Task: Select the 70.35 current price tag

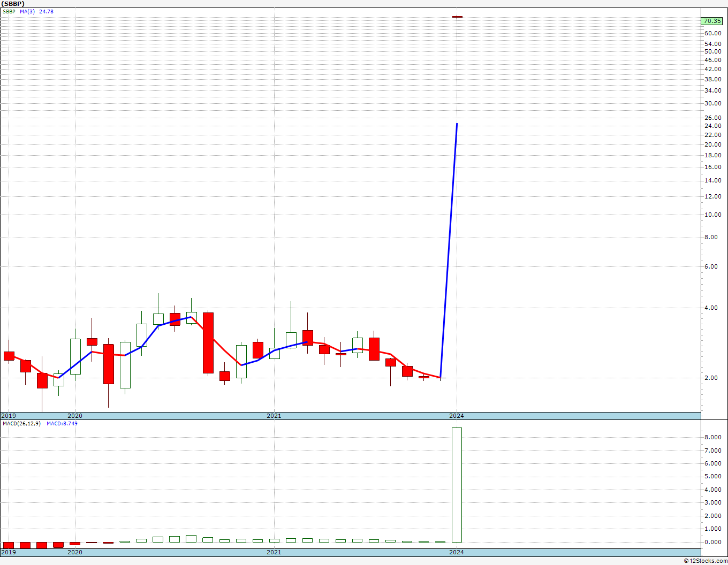Action: click(712, 21)
